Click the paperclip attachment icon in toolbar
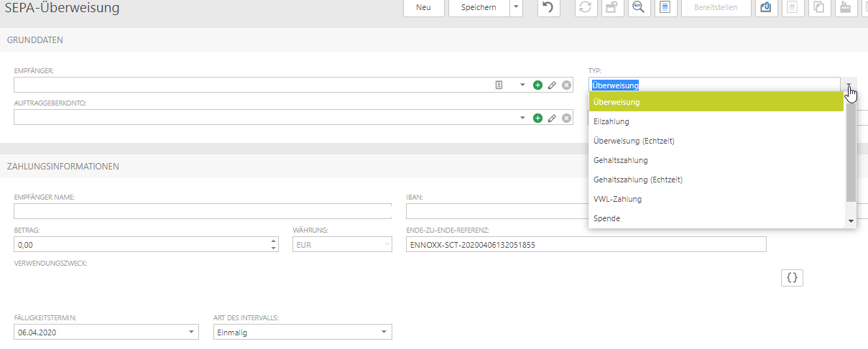This screenshot has height=349, width=868. (x=765, y=7)
